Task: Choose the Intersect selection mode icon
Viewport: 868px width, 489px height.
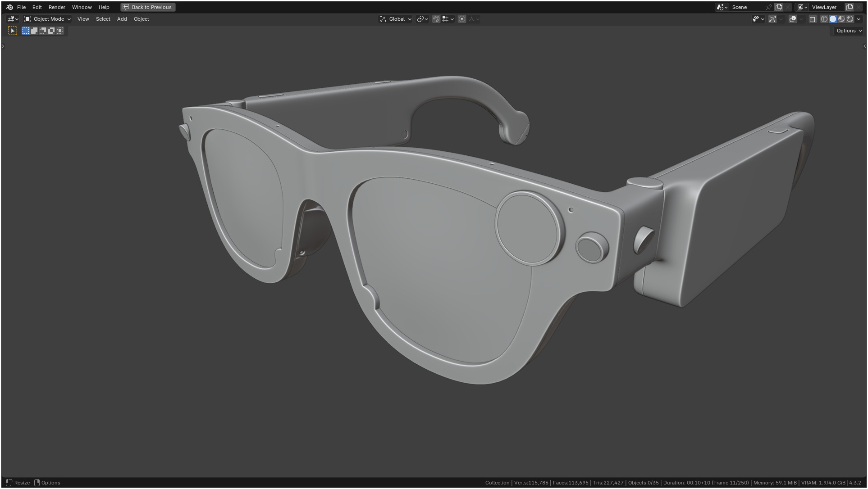Action: 60,31
